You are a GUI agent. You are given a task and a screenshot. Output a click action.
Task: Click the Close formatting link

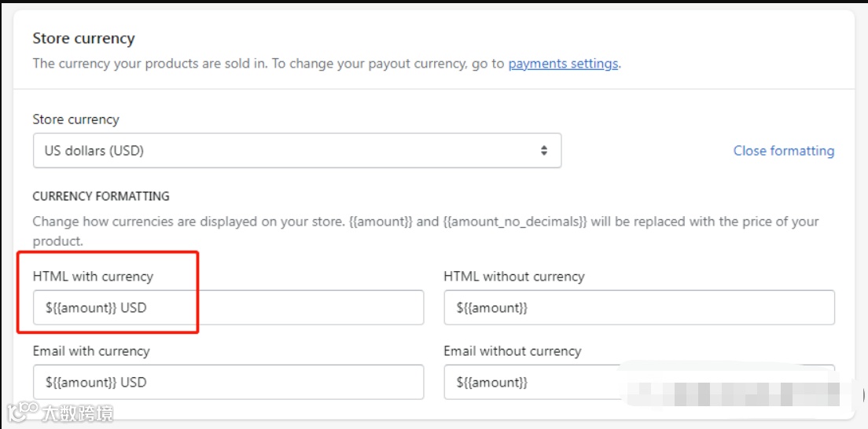783,150
